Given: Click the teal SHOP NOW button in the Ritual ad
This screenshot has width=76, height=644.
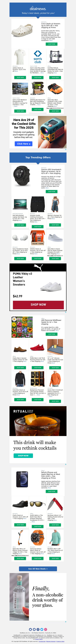Looking at the screenshot, I should tap(23, 456).
